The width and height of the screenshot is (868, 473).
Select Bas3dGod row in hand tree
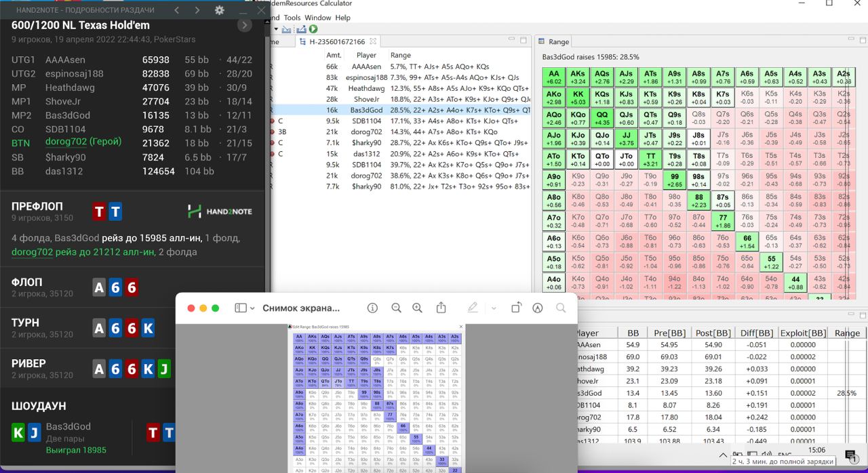[x=400, y=110]
